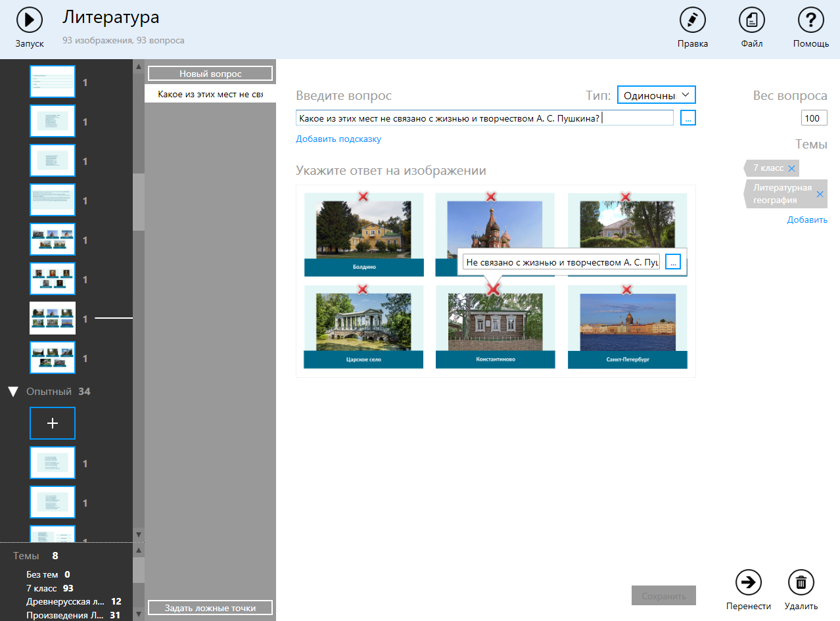The image size is (840, 621).
Task: Click the red X marker on Болдино image
Action: [362, 196]
